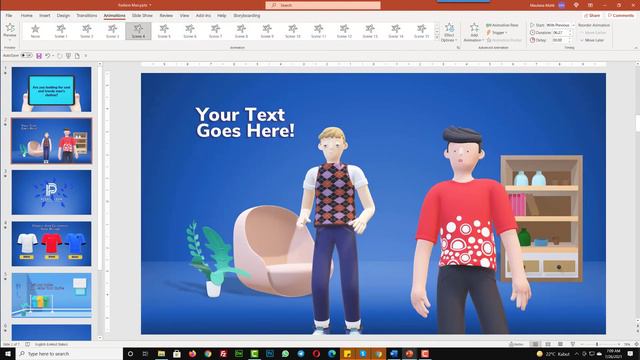Click the Windows Start button

coord(8,354)
